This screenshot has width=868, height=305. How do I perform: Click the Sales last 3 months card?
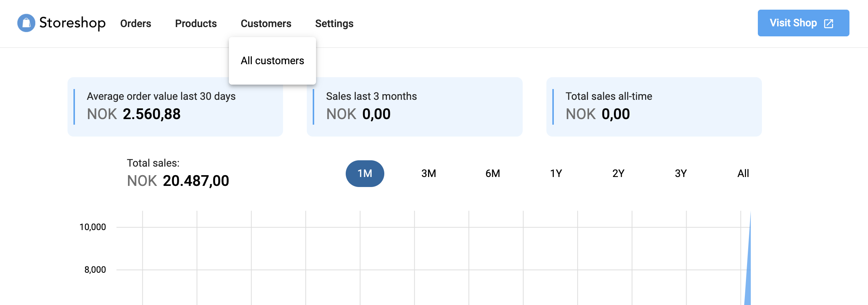coord(414,107)
